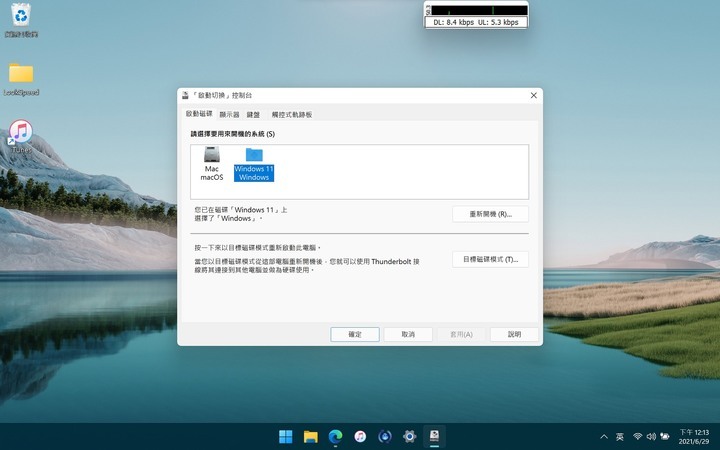Open the iTunes desktop shortcut
The width and height of the screenshot is (720, 450).
point(21,133)
